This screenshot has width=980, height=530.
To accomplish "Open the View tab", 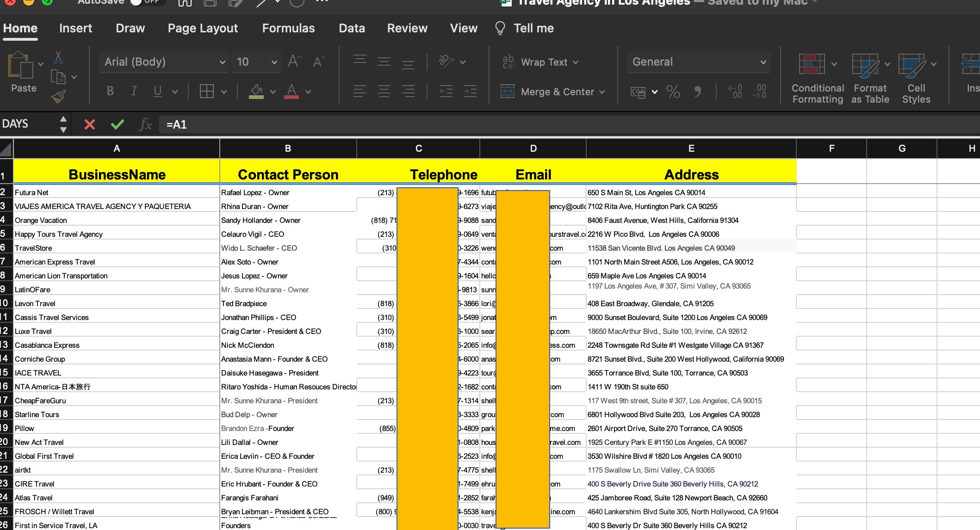I will click(464, 28).
